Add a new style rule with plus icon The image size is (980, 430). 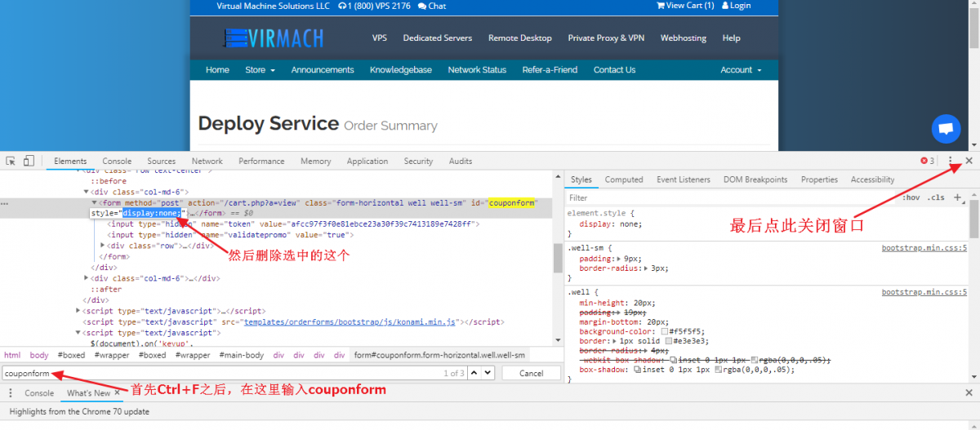coord(957,197)
